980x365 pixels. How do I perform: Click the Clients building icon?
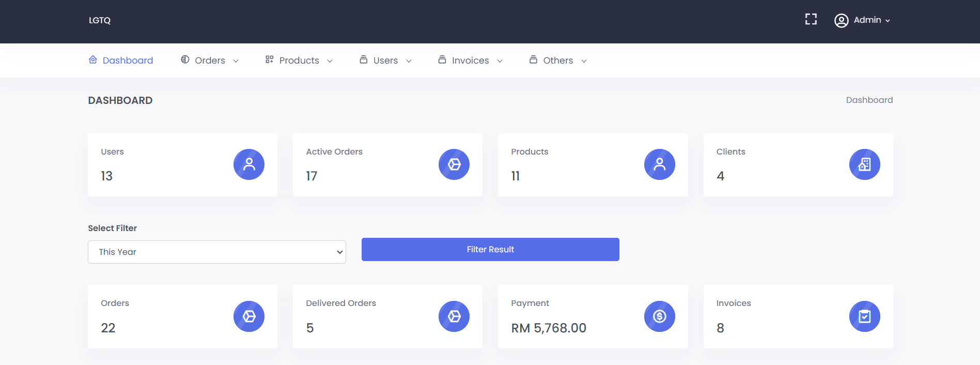864,164
